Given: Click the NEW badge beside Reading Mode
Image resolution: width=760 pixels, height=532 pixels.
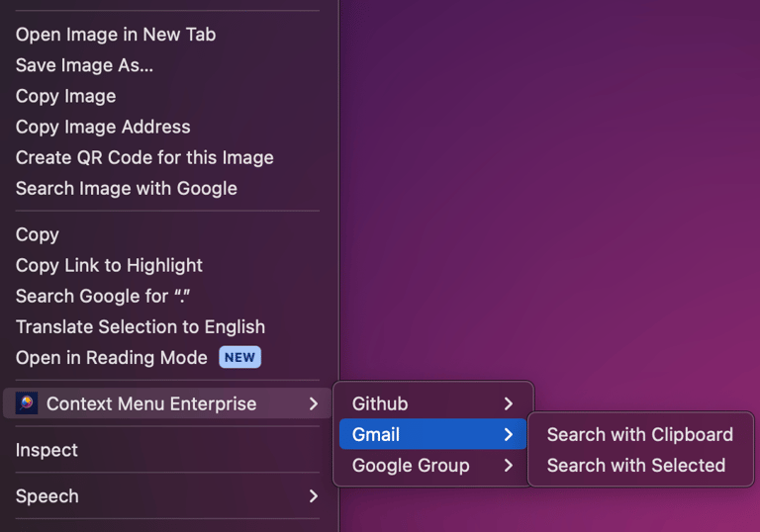Looking at the screenshot, I should point(239,357).
